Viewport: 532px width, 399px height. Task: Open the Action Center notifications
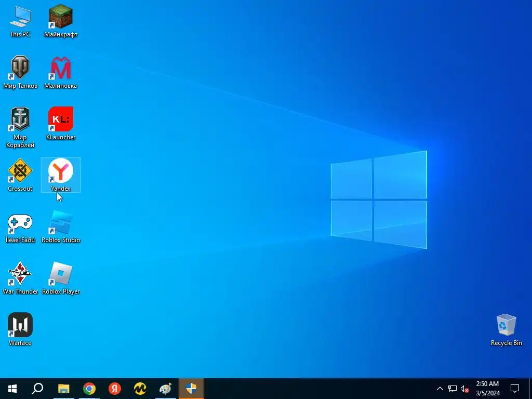[515, 389]
